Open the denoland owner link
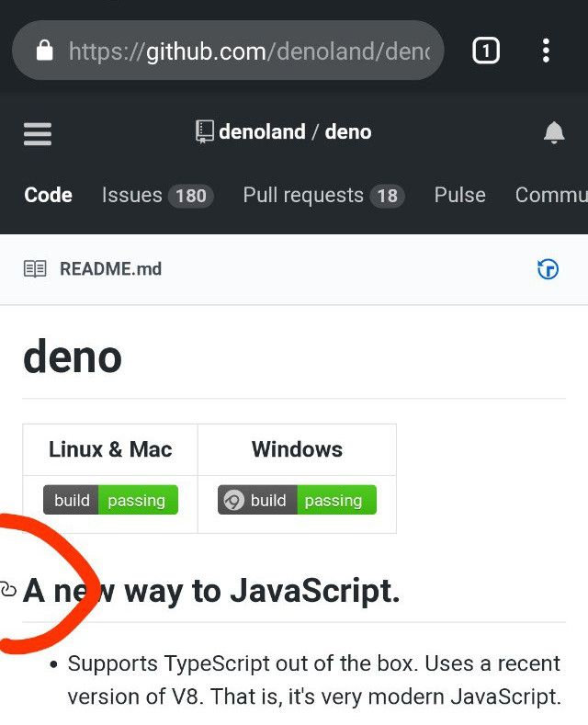Viewport: 588px width, 725px height. pyautogui.click(x=262, y=132)
